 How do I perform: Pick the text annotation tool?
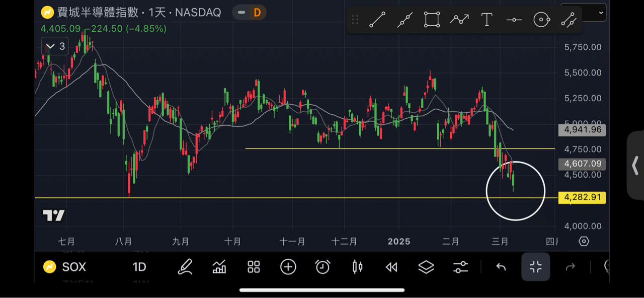(x=487, y=20)
